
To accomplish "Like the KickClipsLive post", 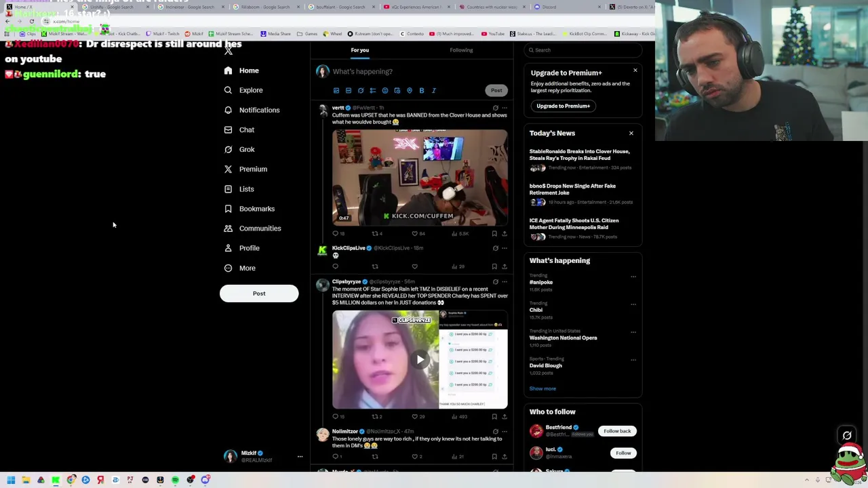I will pos(414,266).
